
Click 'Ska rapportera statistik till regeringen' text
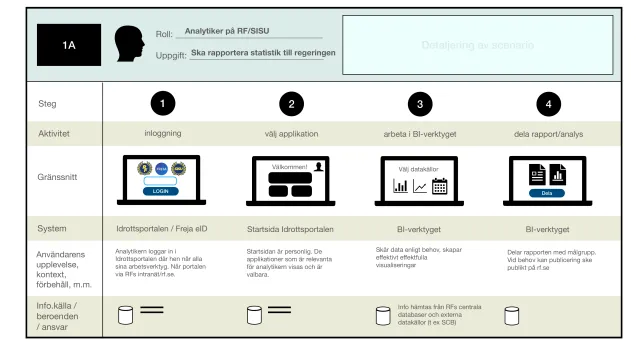pos(263,53)
